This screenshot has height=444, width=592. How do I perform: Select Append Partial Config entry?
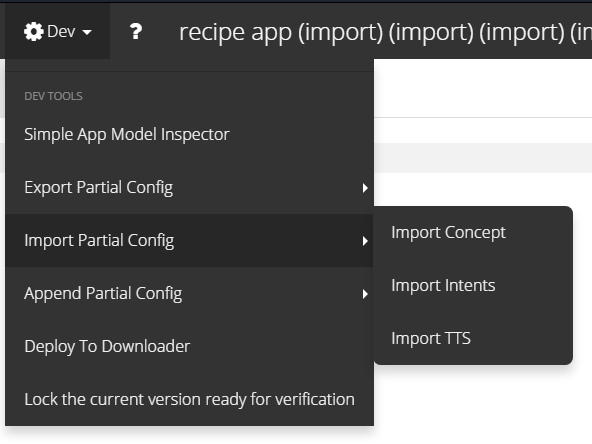pyautogui.click(x=103, y=293)
